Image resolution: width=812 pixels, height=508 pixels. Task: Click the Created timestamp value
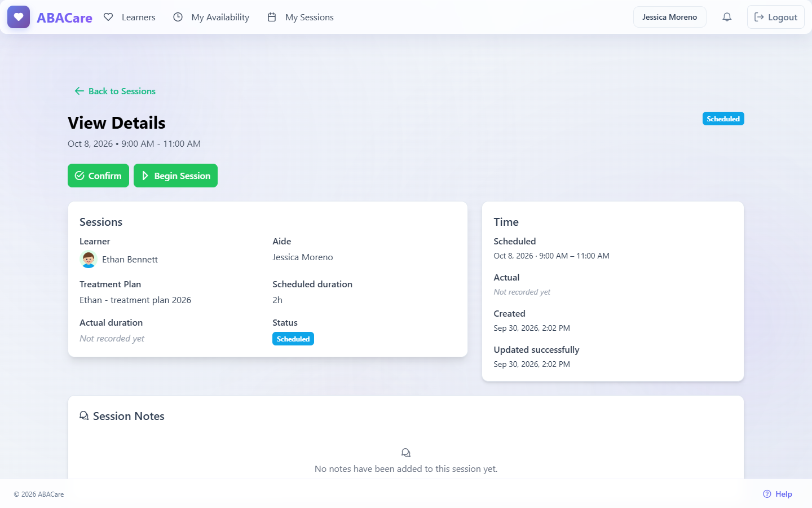point(532,328)
